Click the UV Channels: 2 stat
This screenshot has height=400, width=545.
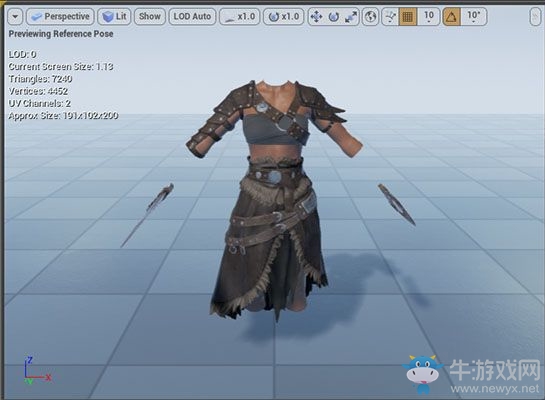[x=40, y=104]
